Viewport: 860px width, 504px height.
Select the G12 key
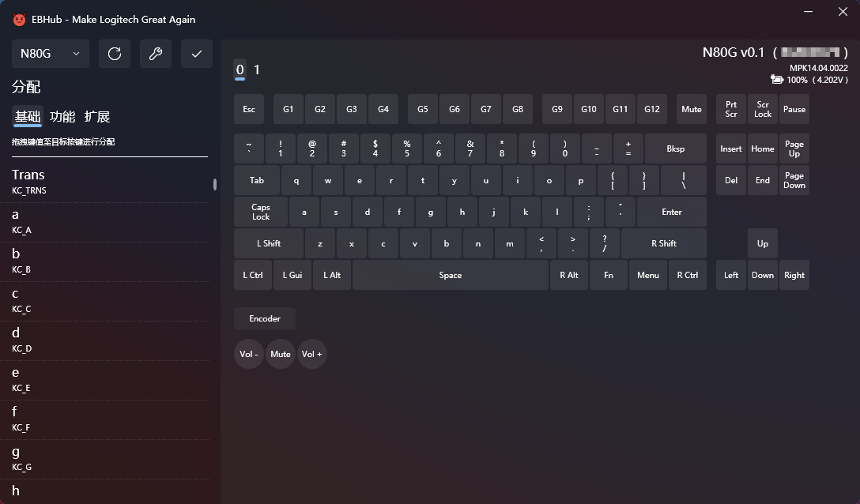[652, 109]
